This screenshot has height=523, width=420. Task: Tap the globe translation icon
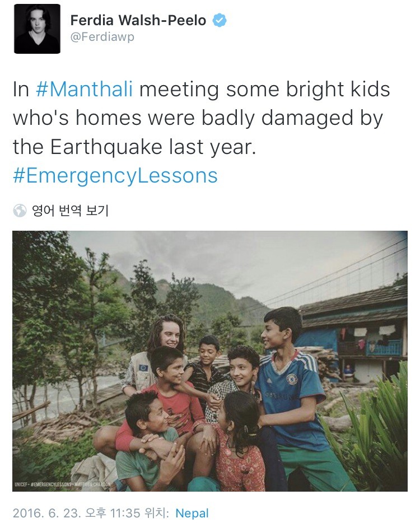tap(20, 211)
